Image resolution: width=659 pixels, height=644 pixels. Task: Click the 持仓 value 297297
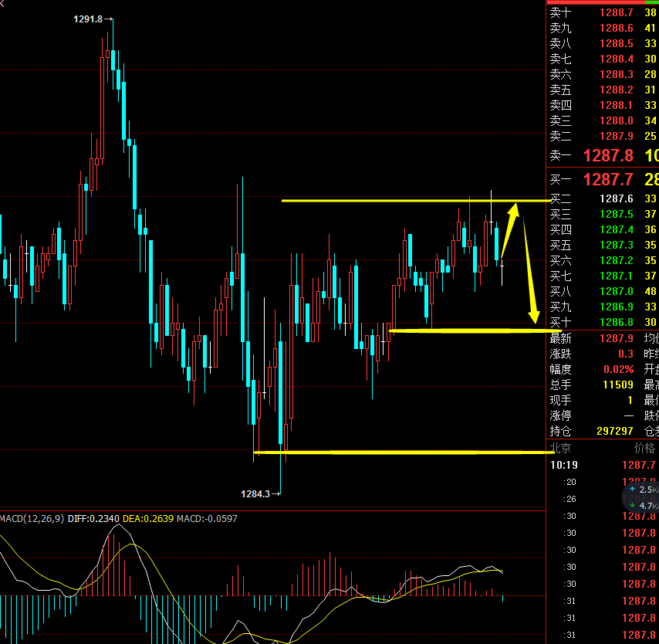click(x=615, y=431)
